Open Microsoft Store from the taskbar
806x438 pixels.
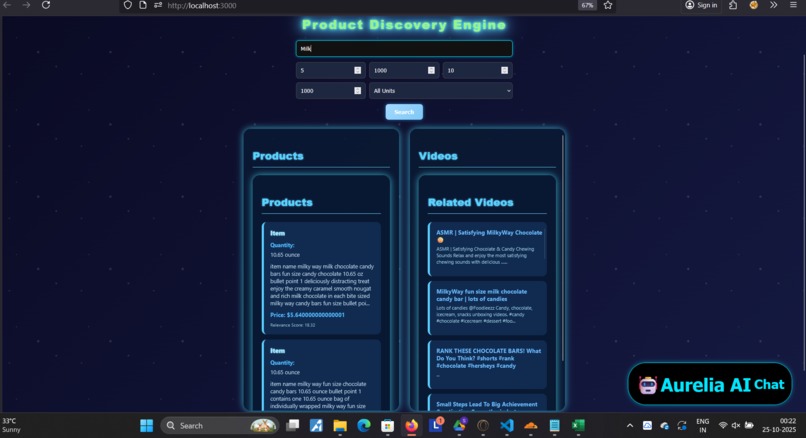coord(388,426)
